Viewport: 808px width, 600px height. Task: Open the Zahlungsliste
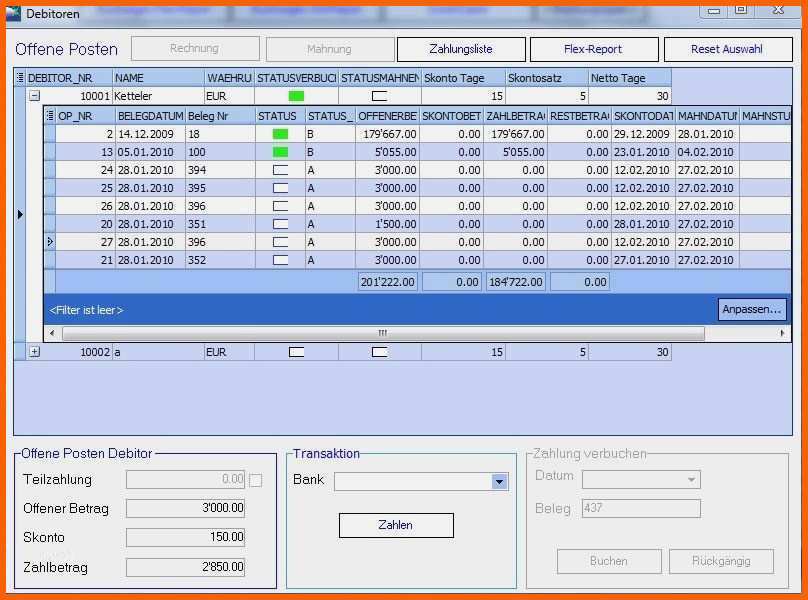461,49
